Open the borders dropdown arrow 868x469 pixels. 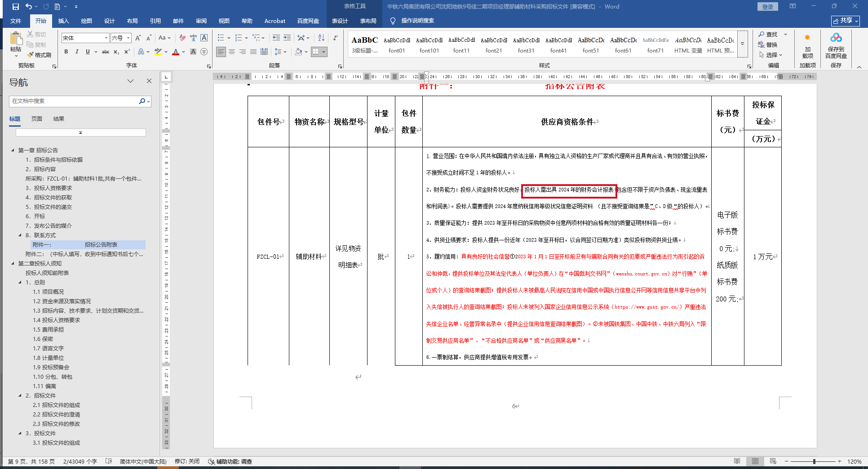click(323, 52)
